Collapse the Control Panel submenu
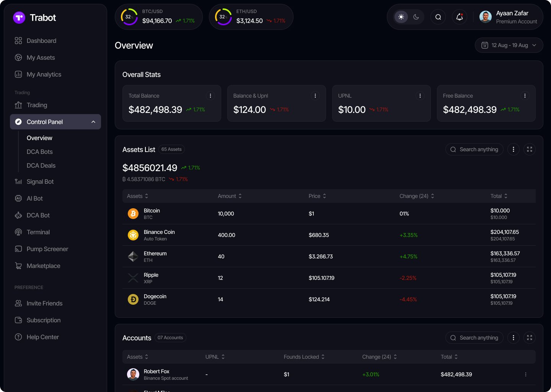The image size is (551, 392). (x=93, y=122)
